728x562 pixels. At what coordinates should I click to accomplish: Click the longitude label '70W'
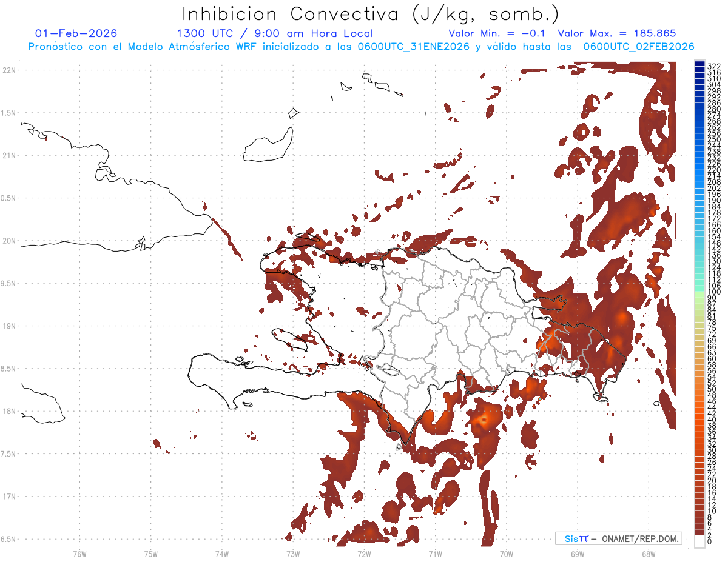tap(506, 554)
